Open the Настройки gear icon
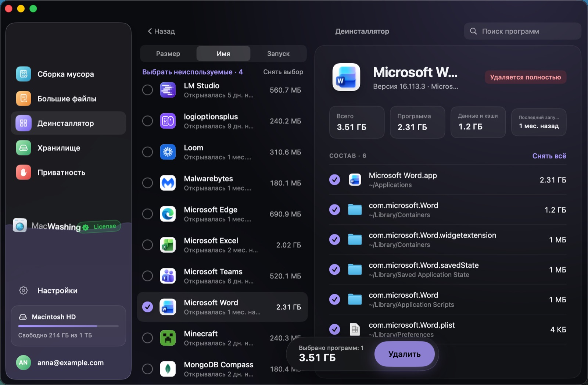This screenshot has width=588, height=385. (24, 290)
